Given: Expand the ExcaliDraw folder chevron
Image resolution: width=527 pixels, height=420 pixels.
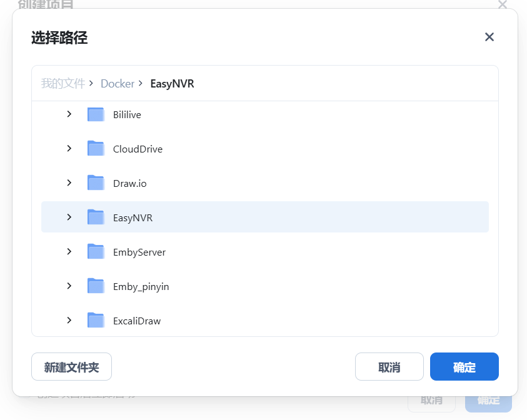Looking at the screenshot, I should (x=69, y=321).
